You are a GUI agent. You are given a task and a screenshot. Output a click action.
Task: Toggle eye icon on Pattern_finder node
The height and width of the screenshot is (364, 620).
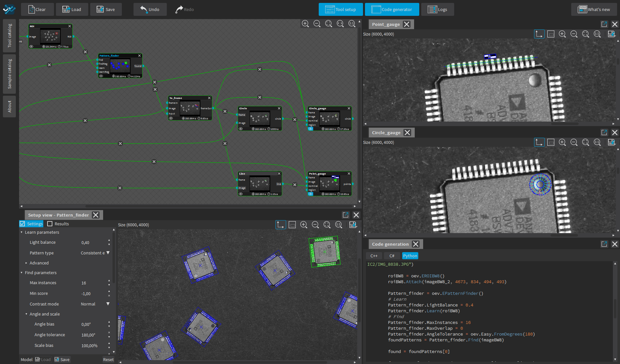pos(101,76)
